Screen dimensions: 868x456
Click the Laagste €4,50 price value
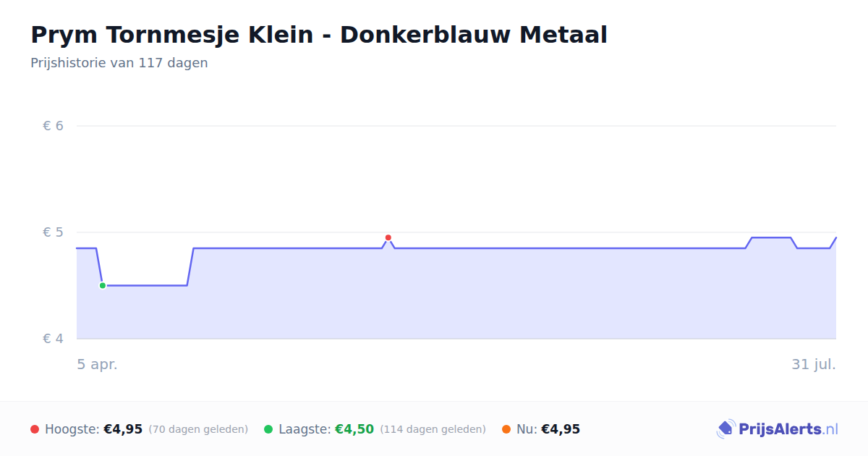coord(354,429)
